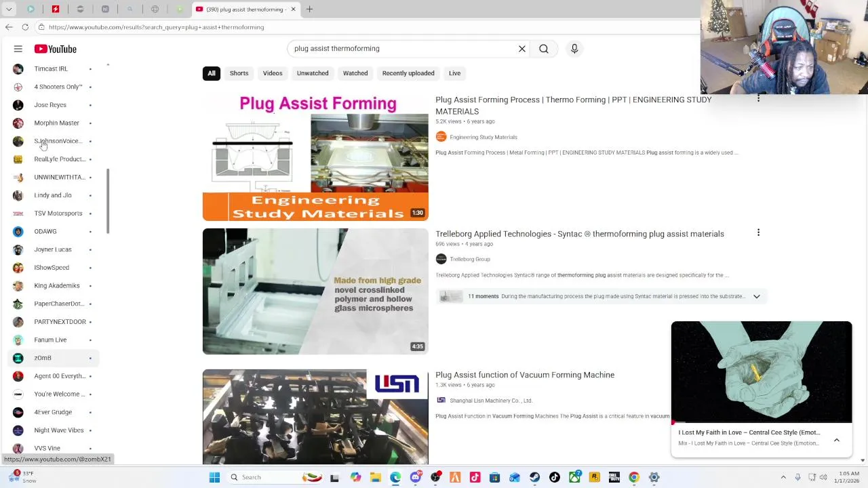Play Trelleborg crosslinked polymer thumbnail

click(x=315, y=291)
